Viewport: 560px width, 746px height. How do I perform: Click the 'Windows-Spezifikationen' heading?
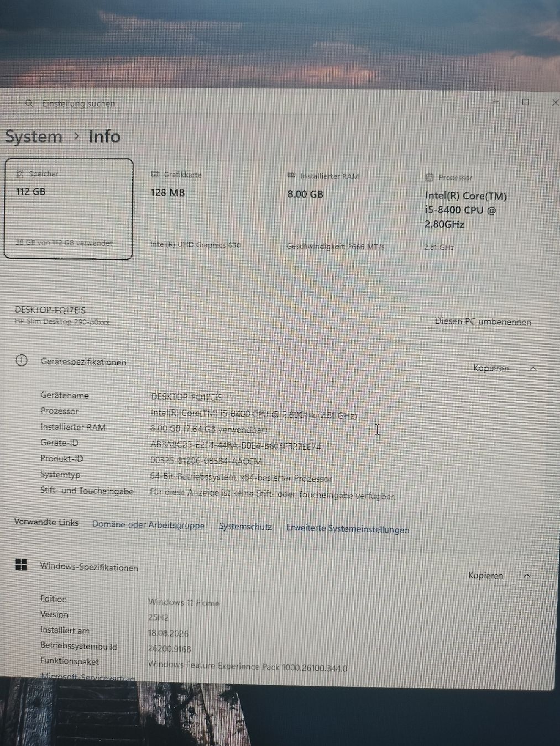pos(89,567)
